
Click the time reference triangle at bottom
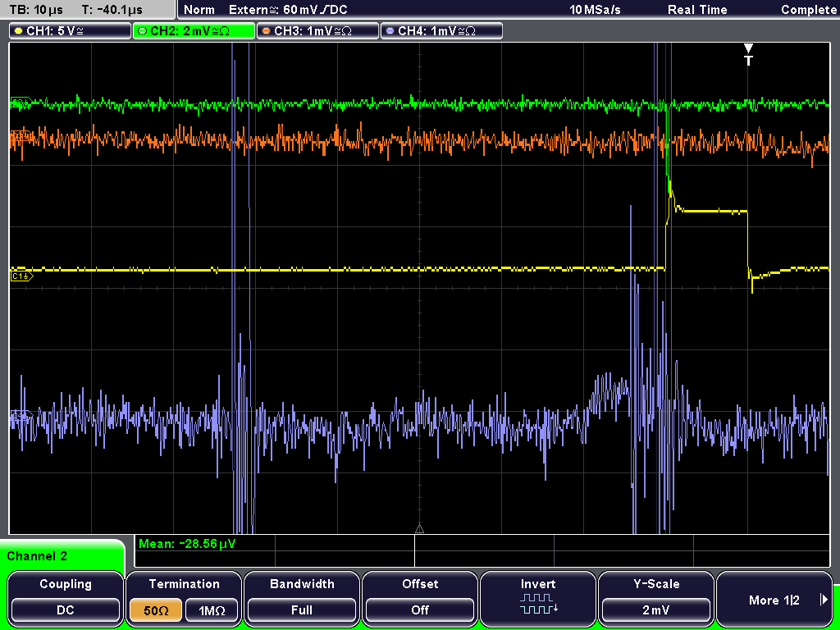click(x=419, y=529)
